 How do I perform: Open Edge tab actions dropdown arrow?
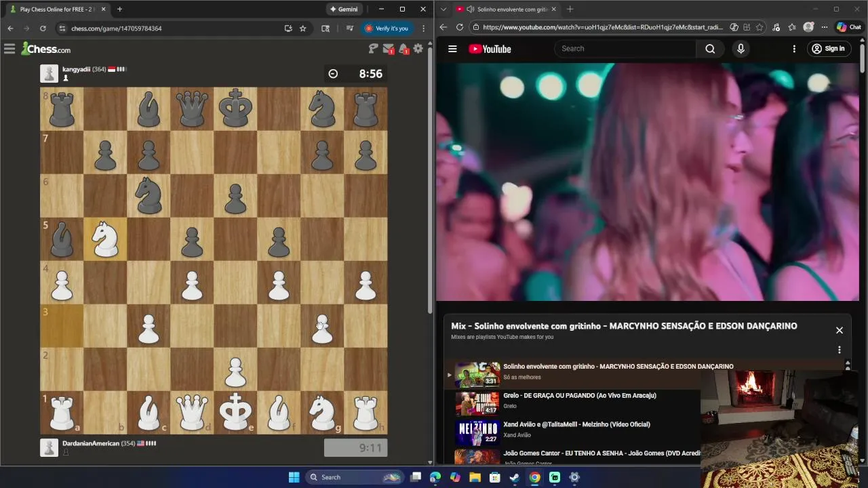point(443,9)
